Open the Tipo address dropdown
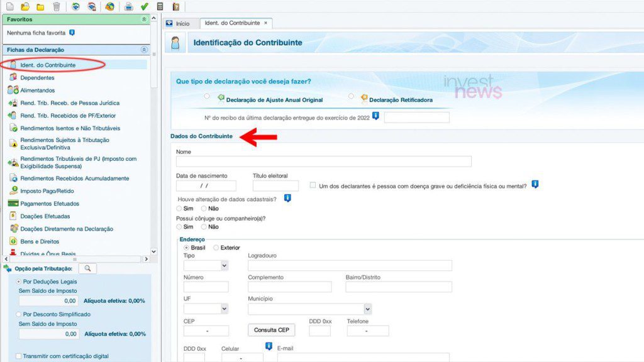Screen dimensions: 644x362 coord(206,266)
